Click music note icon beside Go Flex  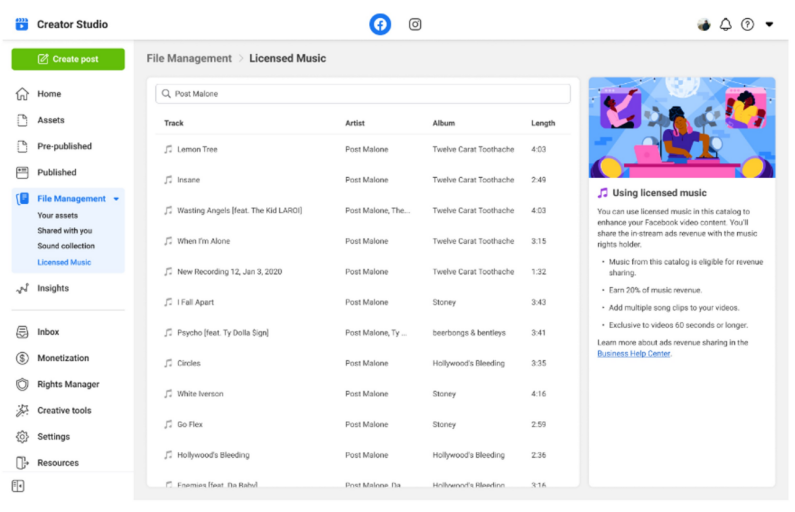[168, 424]
